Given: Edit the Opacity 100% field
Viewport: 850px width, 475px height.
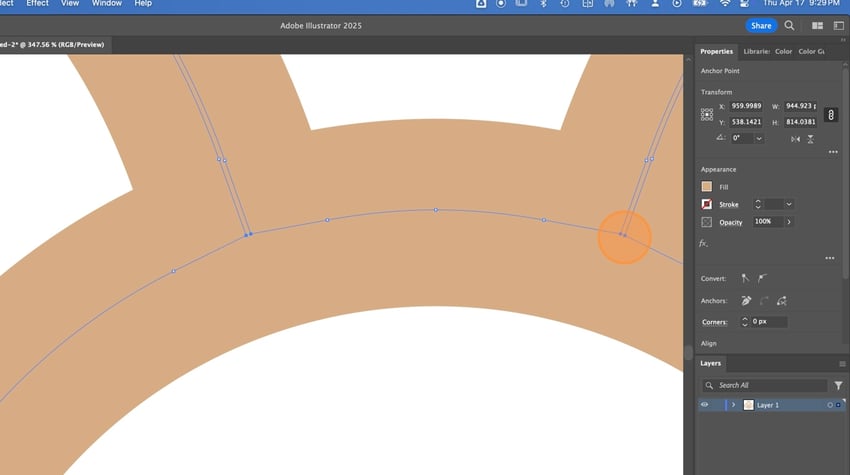Looking at the screenshot, I should [767, 221].
